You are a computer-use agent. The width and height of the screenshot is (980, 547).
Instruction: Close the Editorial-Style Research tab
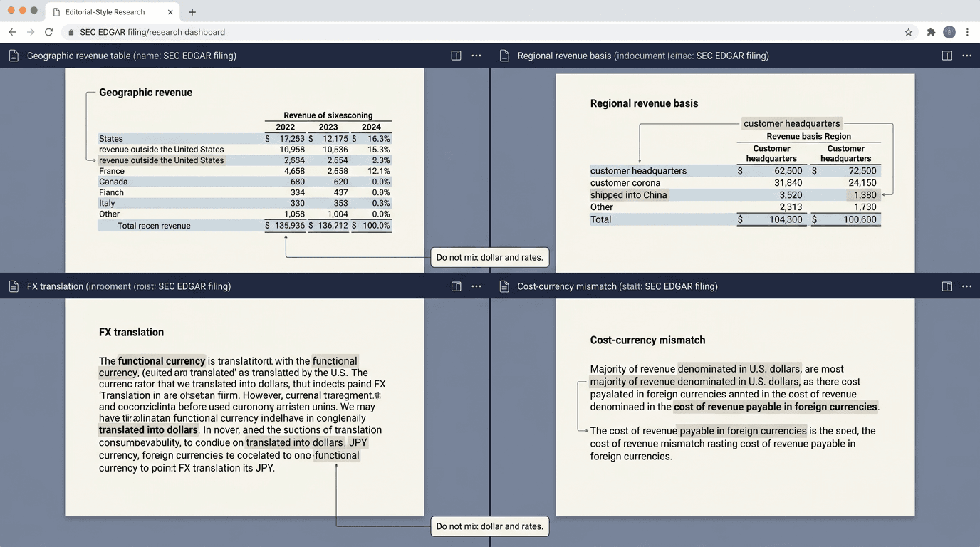point(170,12)
